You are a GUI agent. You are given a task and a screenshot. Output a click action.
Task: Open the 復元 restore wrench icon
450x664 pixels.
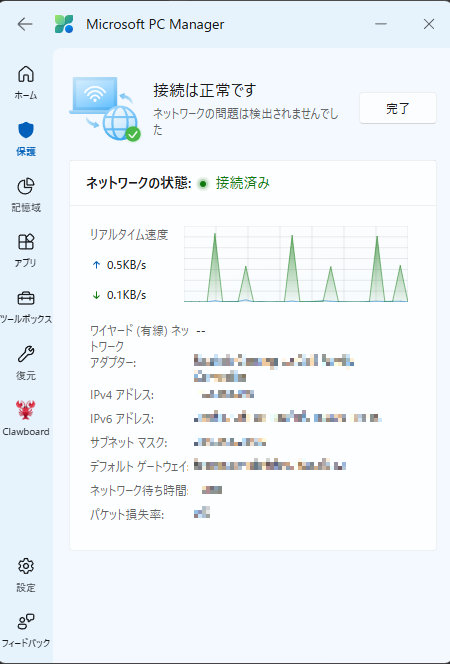pos(26,354)
